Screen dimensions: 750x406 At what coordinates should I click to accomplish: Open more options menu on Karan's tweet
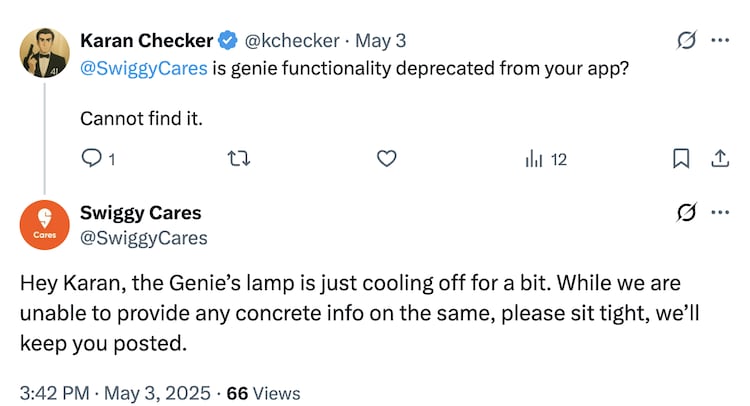pyautogui.click(x=720, y=41)
